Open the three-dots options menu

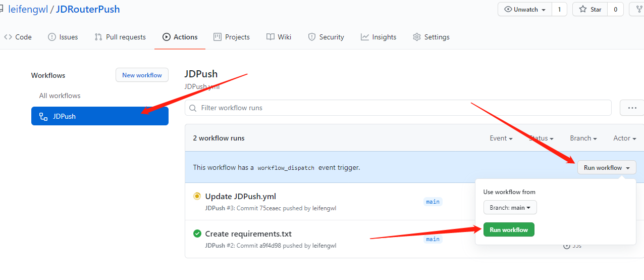632,108
